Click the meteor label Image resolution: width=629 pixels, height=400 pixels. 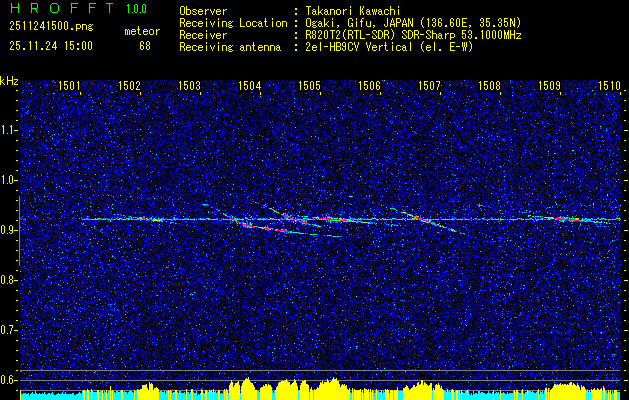[x=142, y=31]
